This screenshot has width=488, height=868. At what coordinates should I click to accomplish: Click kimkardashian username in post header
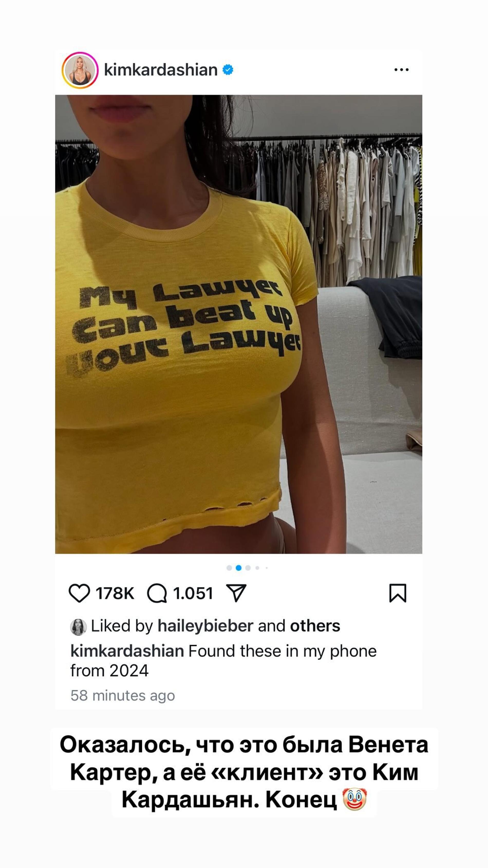161,70
